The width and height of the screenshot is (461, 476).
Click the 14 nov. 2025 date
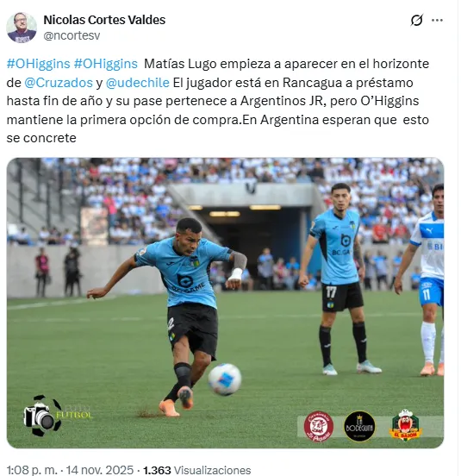point(100,470)
